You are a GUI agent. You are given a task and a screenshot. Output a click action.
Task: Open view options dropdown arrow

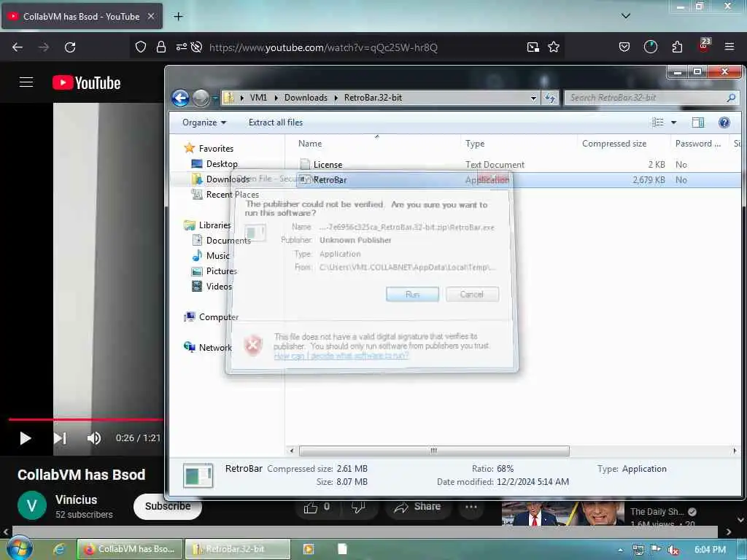[x=673, y=122]
